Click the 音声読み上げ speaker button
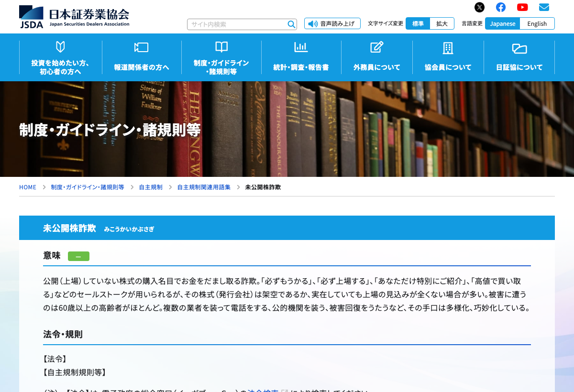The height and width of the screenshot is (392, 574). pyautogui.click(x=332, y=23)
